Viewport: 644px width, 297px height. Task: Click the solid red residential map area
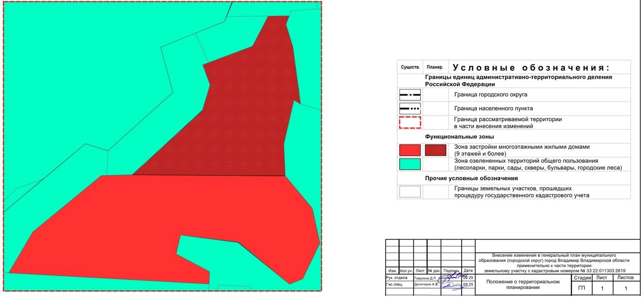pos(148,223)
